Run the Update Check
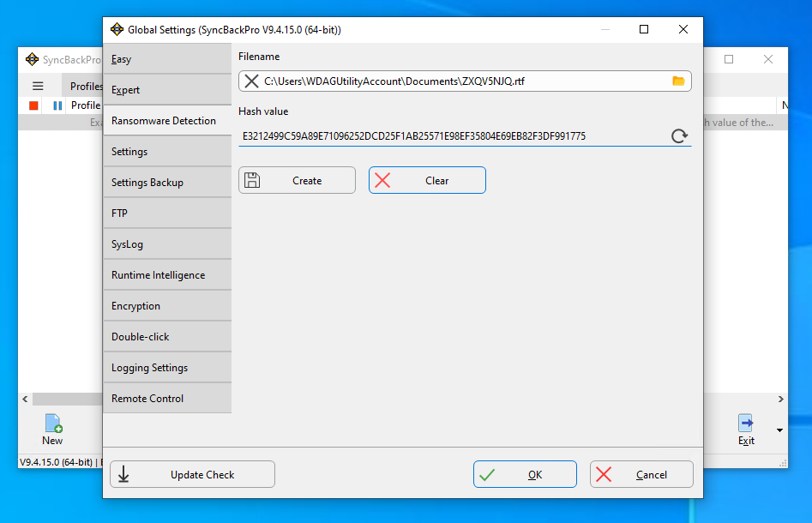The width and height of the screenshot is (812, 523). pos(193,474)
